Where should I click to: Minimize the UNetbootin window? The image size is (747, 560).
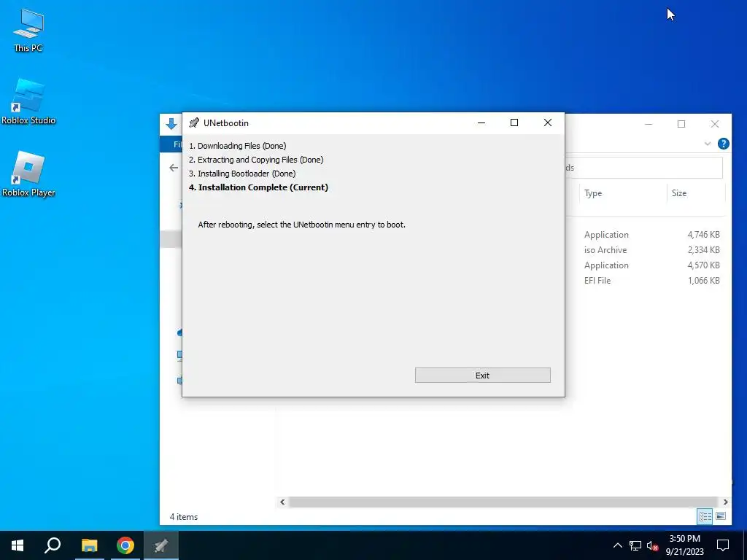(481, 122)
